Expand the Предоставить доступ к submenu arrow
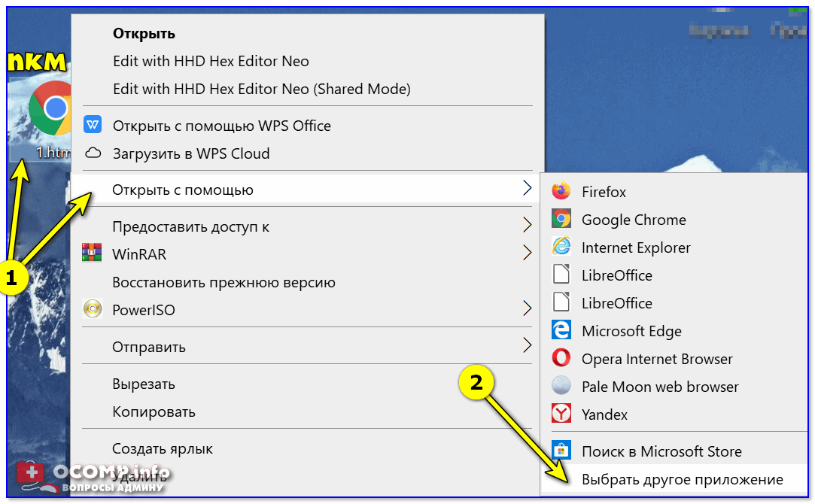Viewport: 815px width, 504px height. point(527,226)
